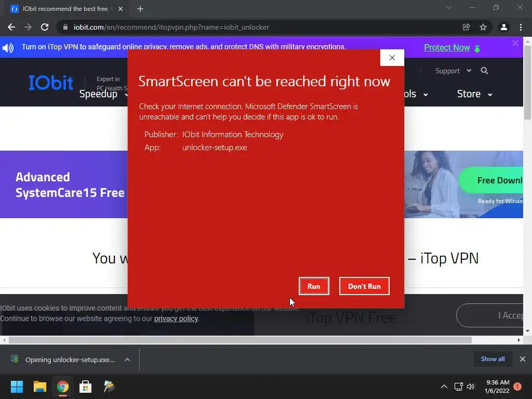
Task: Click the unlocker-setup.exe app name text
Action: [215, 148]
